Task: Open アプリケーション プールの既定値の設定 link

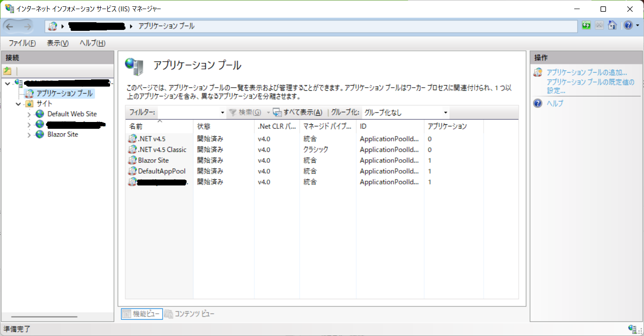Action: click(x=591, y=86)
